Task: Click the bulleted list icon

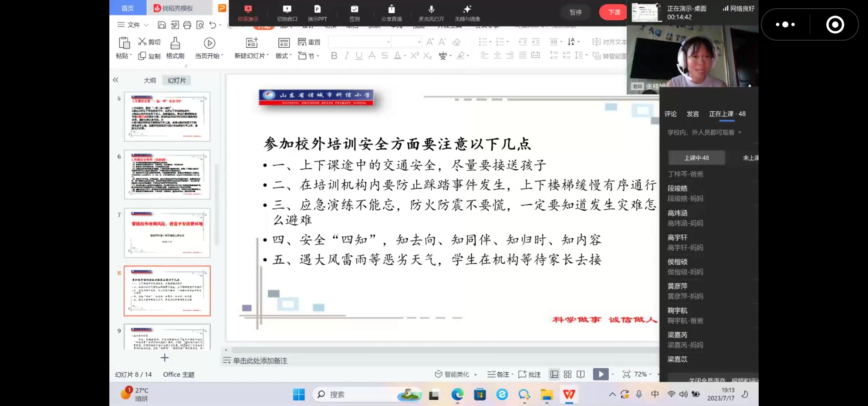Action: [x=483, y=42]
